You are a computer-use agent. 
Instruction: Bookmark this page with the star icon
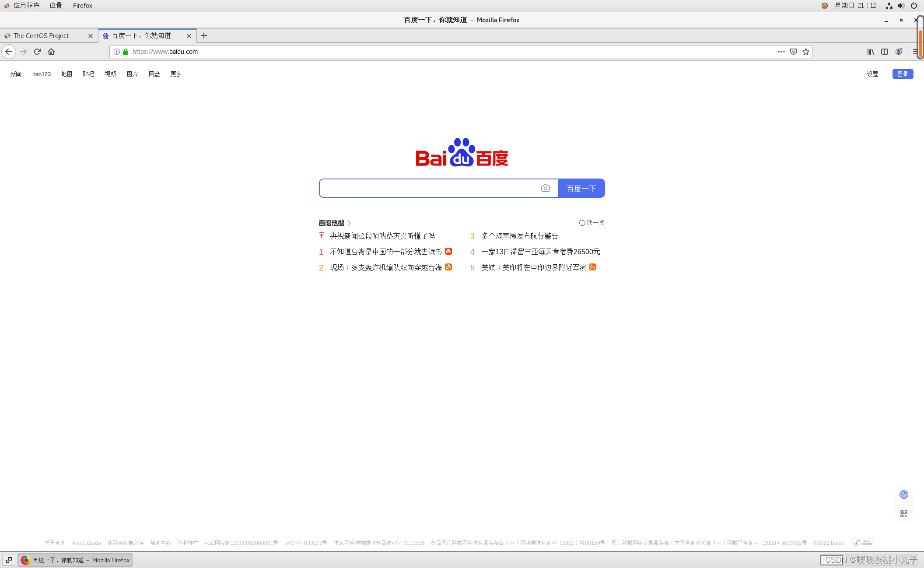click(x=806, y=52)
